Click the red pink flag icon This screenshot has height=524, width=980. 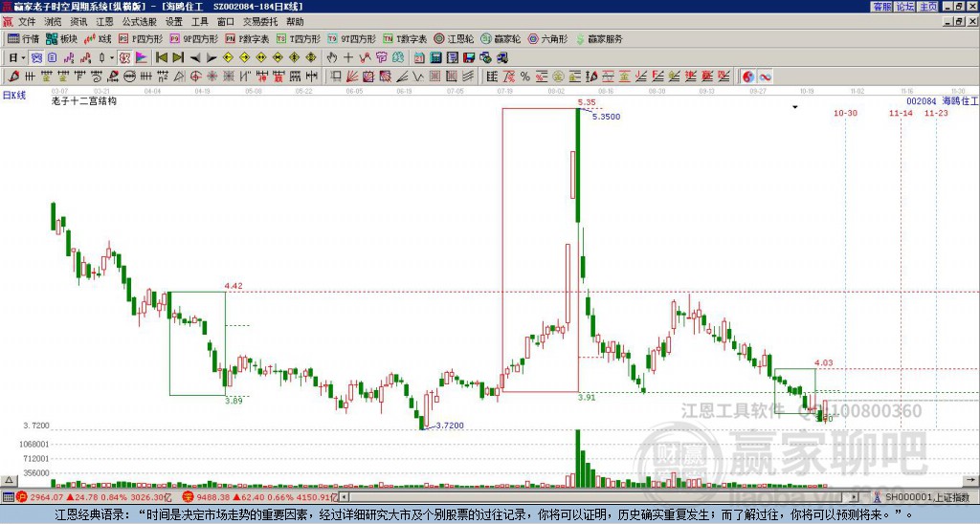(142, 58)
